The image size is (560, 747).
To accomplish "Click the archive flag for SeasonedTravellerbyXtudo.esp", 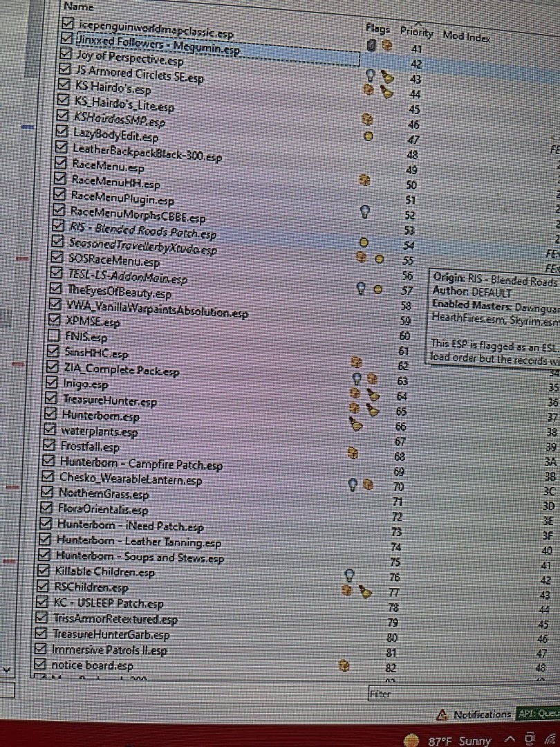I will (362, 257).
